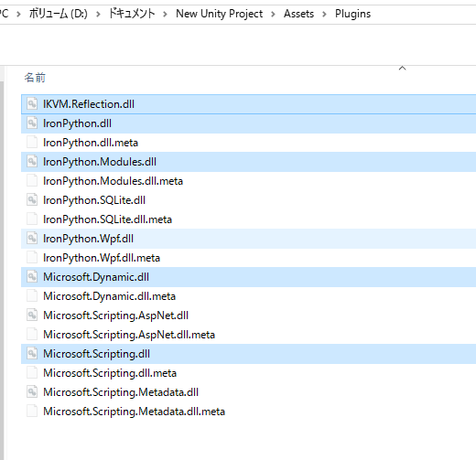Click the Microsoft.Dynamic.dll.meta file icon
Image resolution: width=476 pixels, height=460 pixels.
click(32, 296)
